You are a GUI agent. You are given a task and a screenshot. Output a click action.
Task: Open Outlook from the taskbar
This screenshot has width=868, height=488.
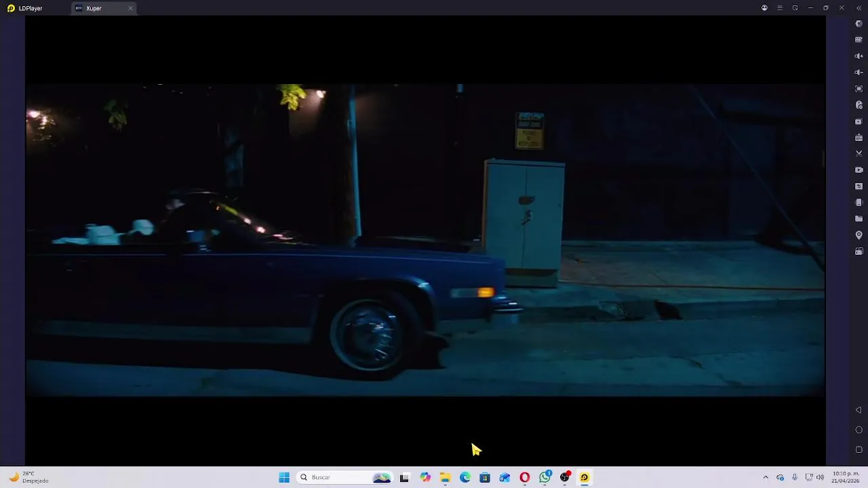click(x=505, y=477)
